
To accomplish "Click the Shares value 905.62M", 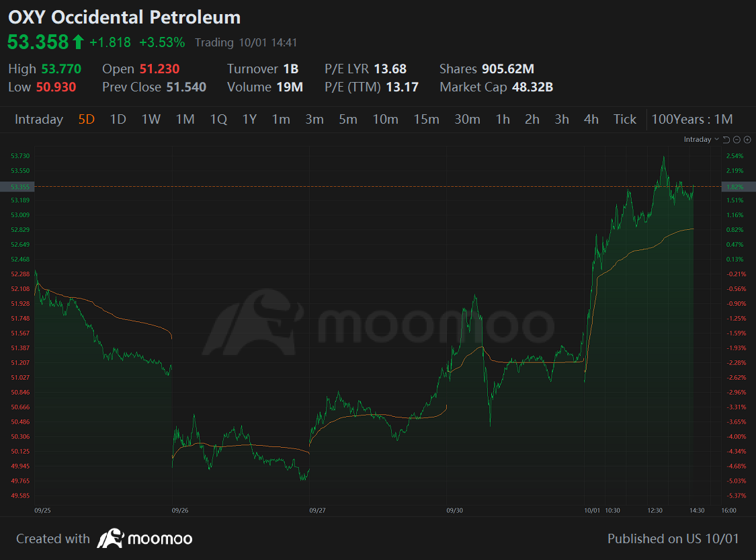I will pos(508,69).
